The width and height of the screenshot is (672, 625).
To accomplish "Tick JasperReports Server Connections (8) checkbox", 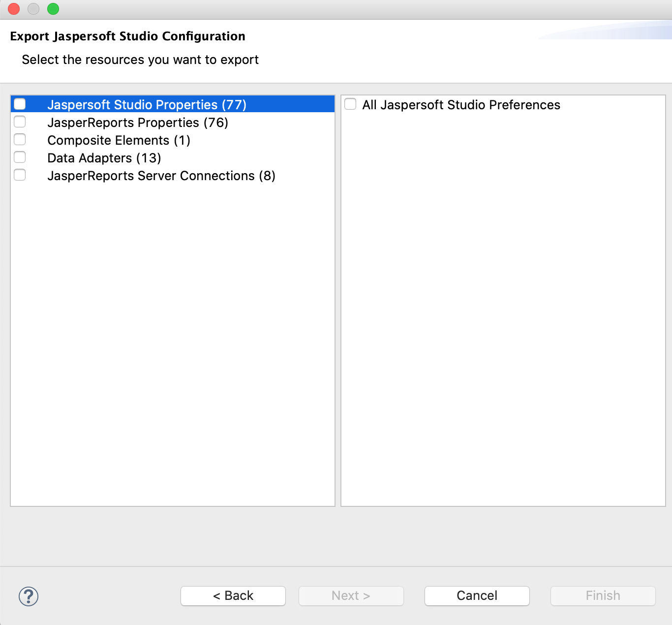I will pos(20,175).
